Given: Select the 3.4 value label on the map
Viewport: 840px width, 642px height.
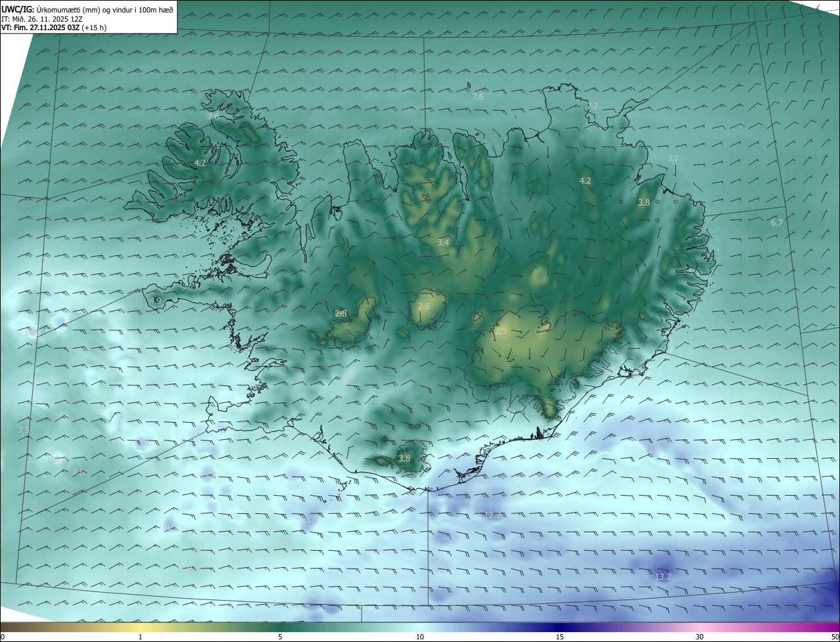Looking at the screenshot, I should 443,243.
